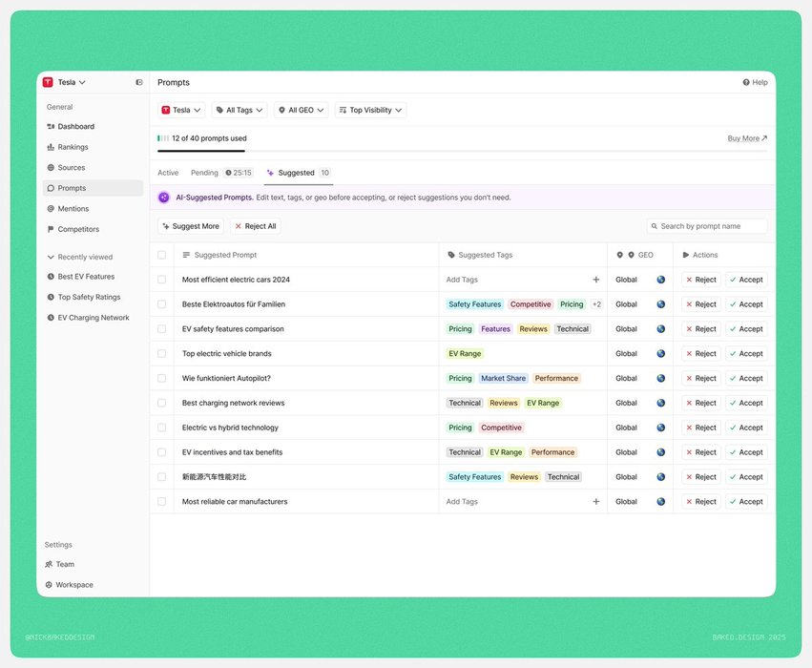
Task: Open the All GEO filter dropdown
Action: point(301,110)
